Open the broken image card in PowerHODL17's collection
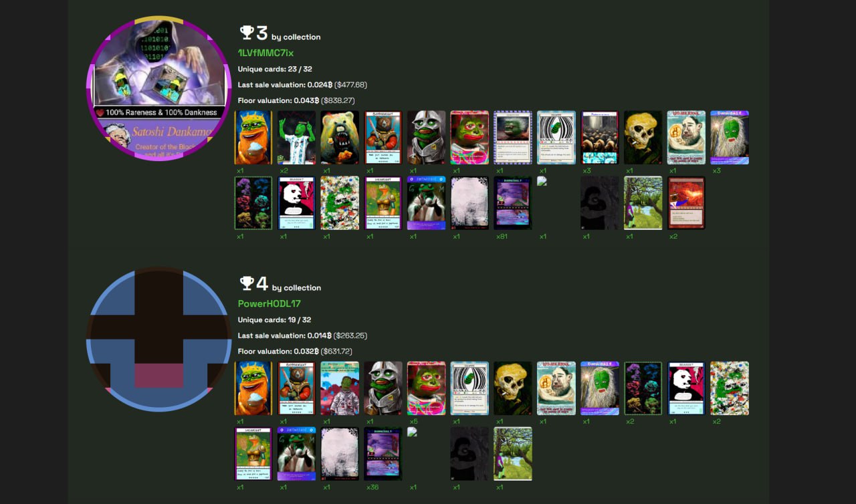The height and width of the screenshot is (504, 856). click(x=413, y=432)
